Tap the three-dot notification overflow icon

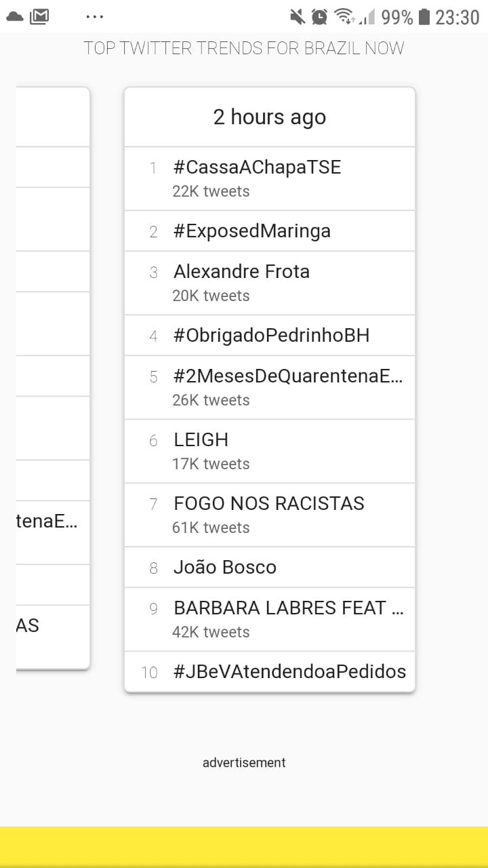click(95, 17)
